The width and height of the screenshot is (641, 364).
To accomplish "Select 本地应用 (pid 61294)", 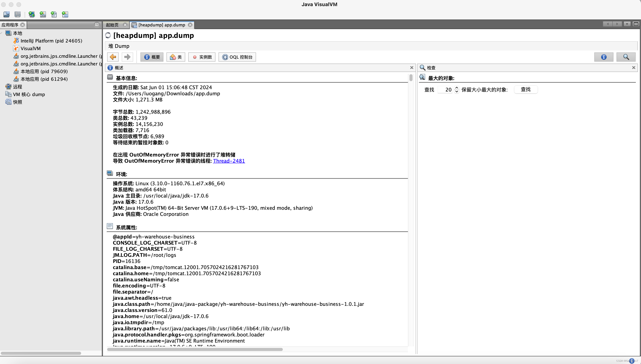I will coord(44,79).
